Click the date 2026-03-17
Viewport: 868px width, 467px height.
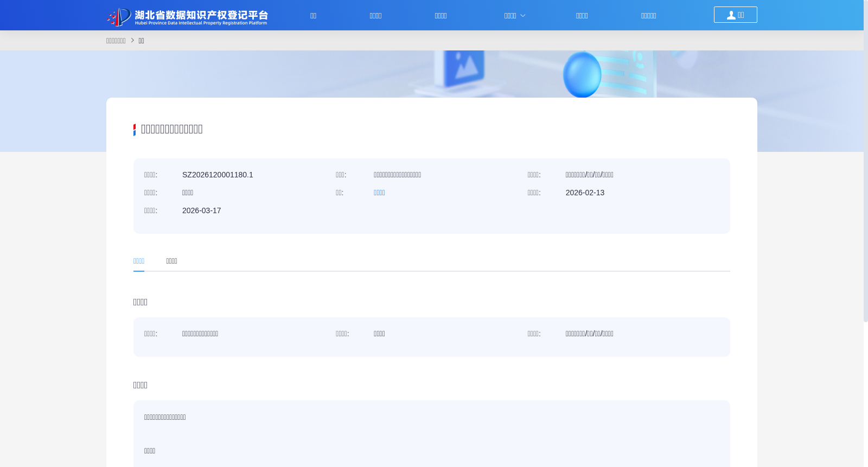tap(201, 210)
